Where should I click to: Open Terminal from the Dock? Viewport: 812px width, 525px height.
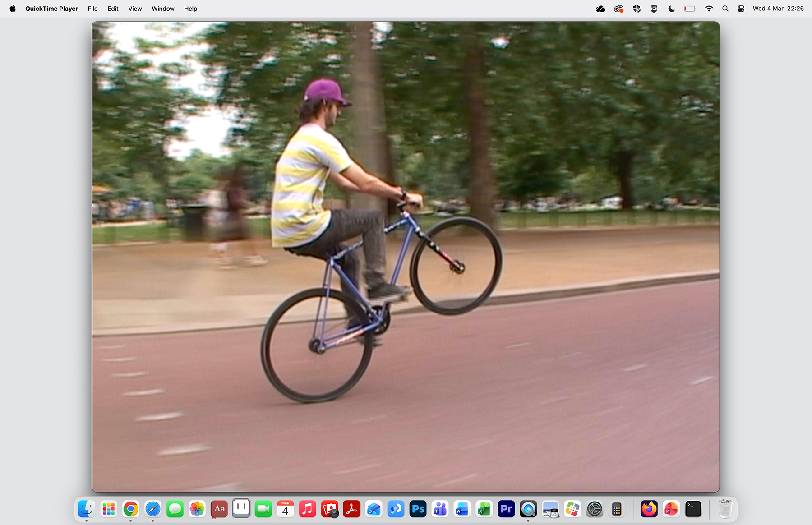click(x=693, y=509)
